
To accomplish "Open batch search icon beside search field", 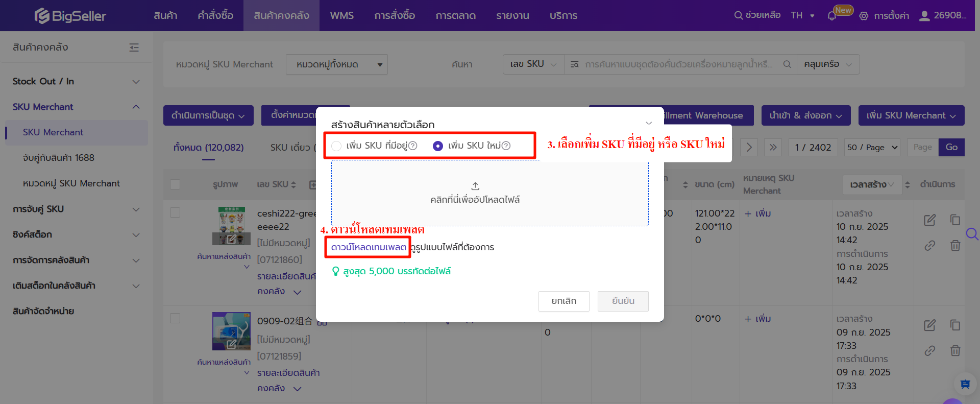I will (575, 64).
